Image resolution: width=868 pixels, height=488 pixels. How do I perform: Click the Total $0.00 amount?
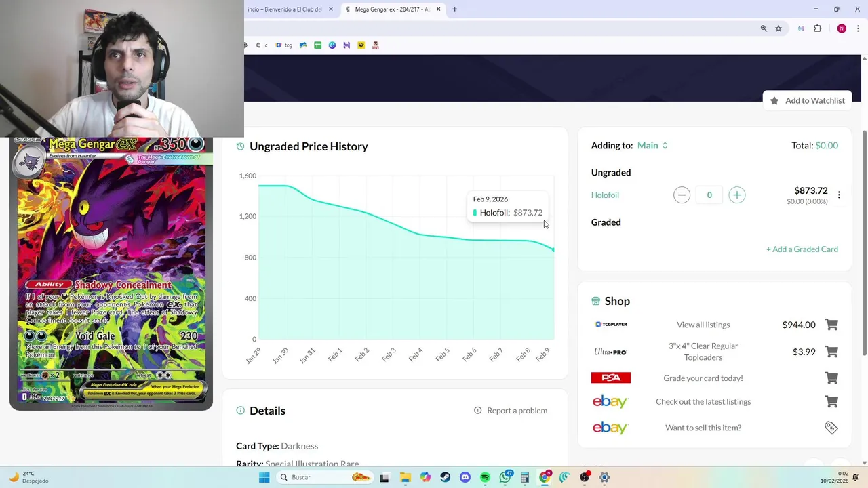[x=827, y=145]
